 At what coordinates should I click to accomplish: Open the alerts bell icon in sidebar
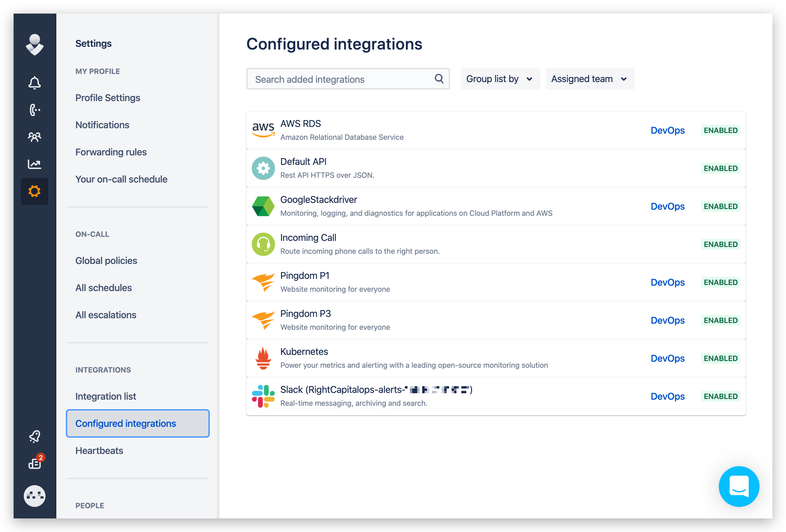click(x=35, y=83)
